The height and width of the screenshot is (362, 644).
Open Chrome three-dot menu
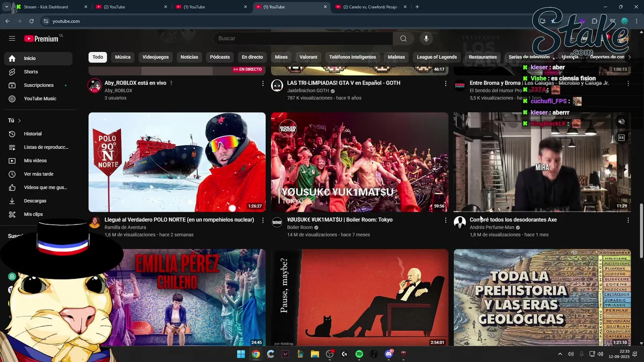click(x=636, y=21)
